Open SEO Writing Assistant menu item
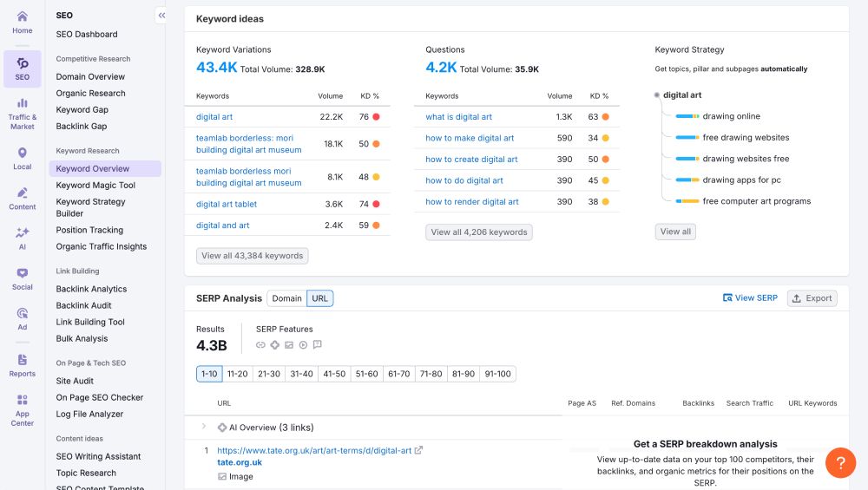Screen dimensions: 868x490 pos(98,456)
